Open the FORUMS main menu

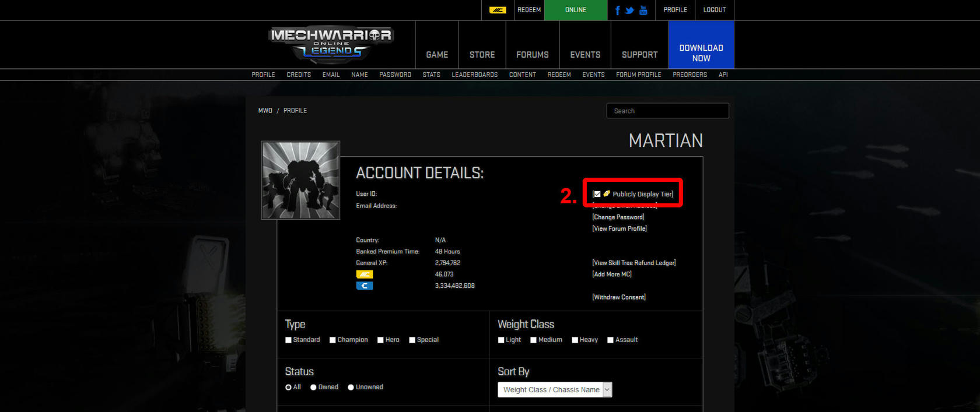(532, 55)
